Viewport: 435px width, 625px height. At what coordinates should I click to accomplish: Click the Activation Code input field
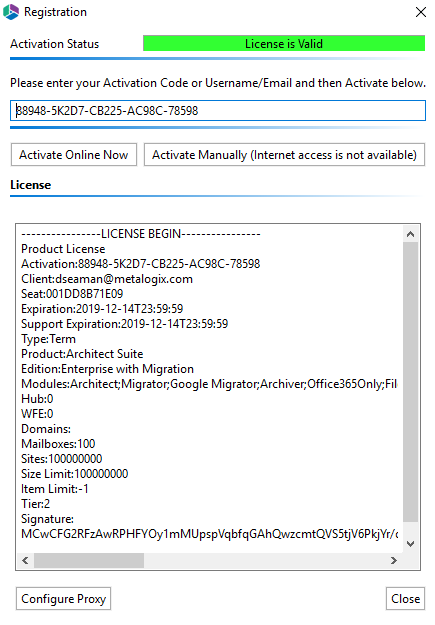tap(218, 110)
